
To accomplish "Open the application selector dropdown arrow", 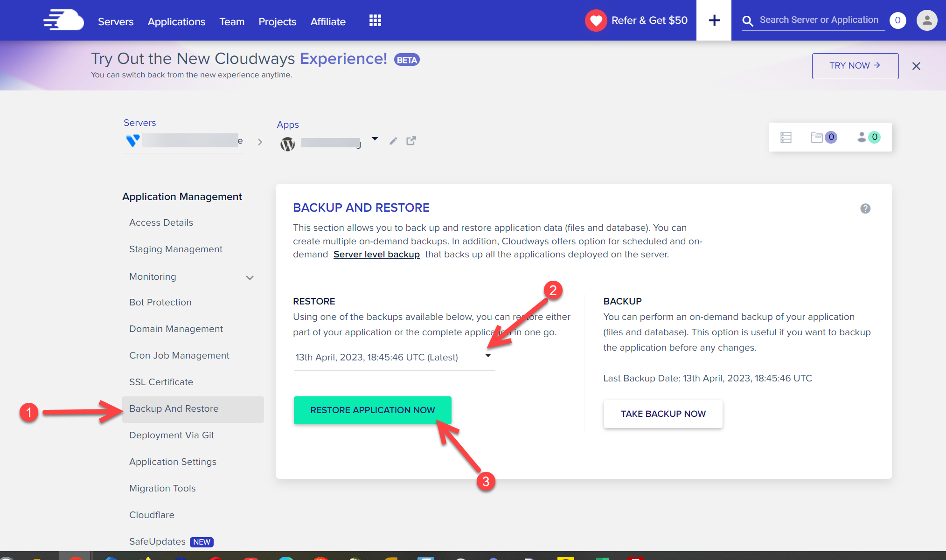I will tap(375, 139).
